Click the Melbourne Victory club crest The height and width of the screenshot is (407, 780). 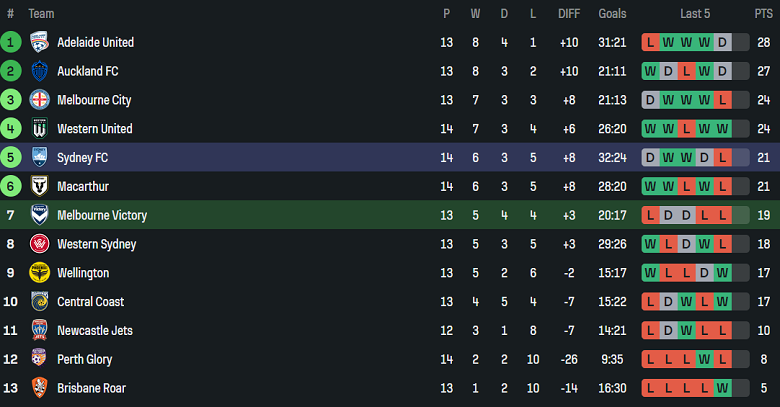(x=39, y=215)
